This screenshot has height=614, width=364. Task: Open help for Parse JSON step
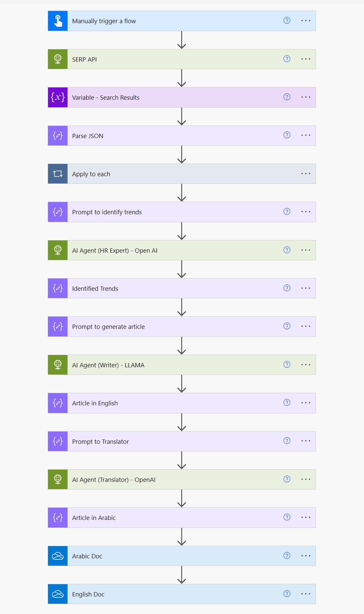(x=287, y=135)
